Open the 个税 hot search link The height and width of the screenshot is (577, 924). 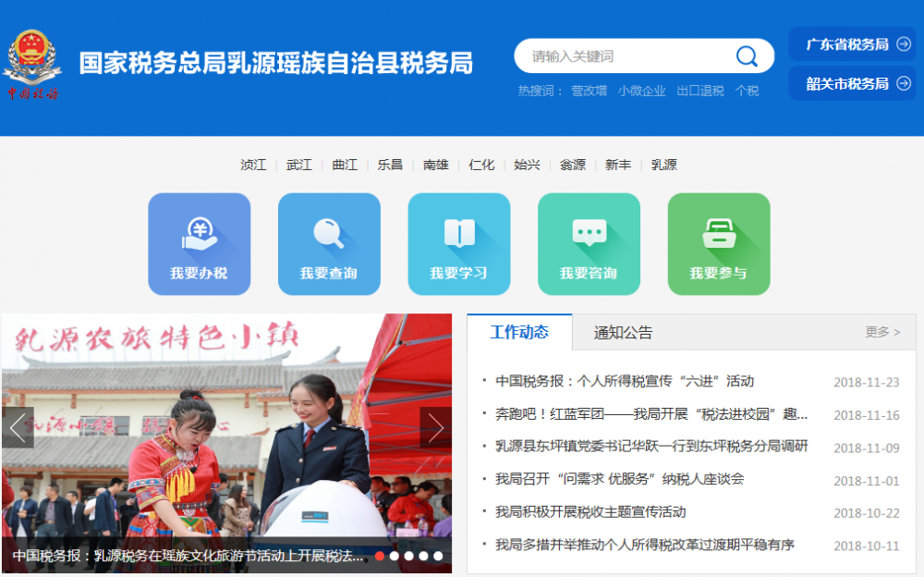748,91
